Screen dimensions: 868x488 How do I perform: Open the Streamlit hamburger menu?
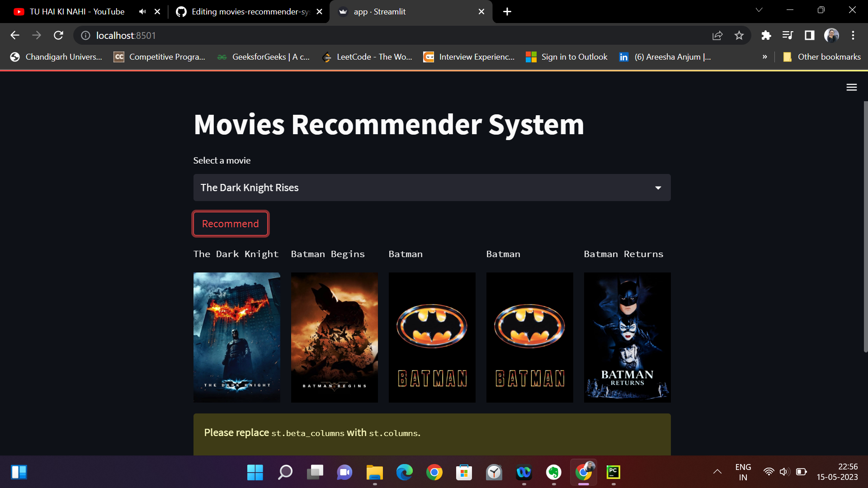click(x=852, y=87)
